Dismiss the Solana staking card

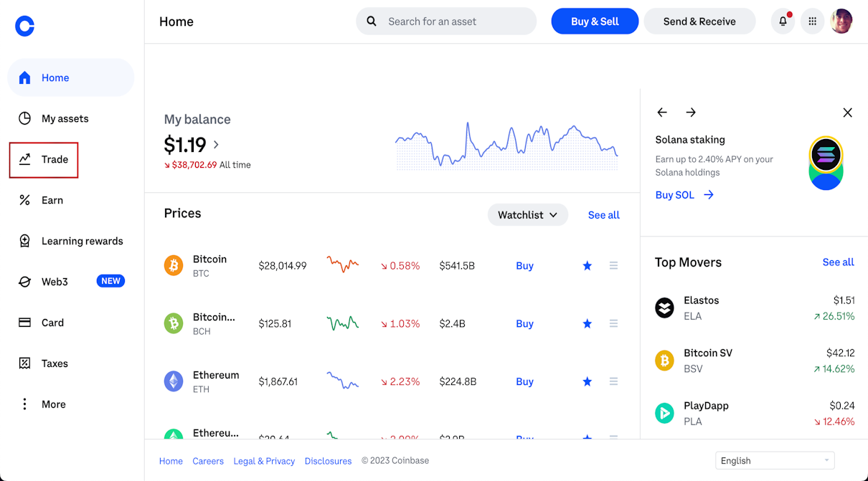(847, 113)
